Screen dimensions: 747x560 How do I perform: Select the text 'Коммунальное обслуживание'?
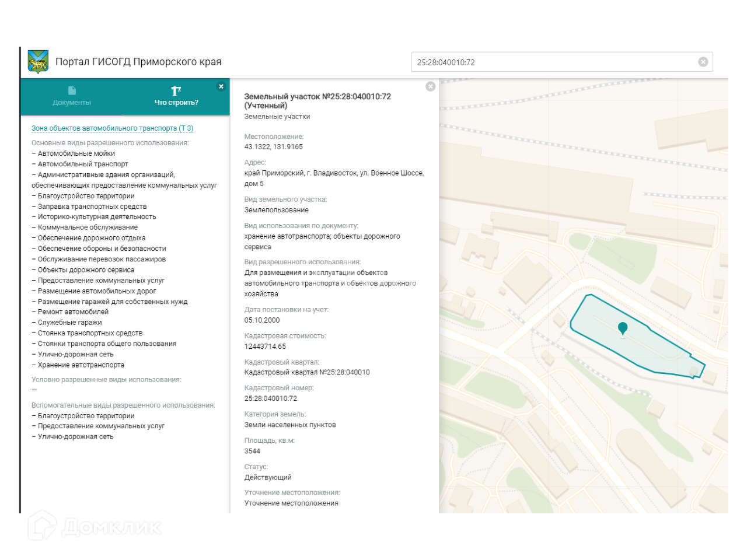(88, 228)
